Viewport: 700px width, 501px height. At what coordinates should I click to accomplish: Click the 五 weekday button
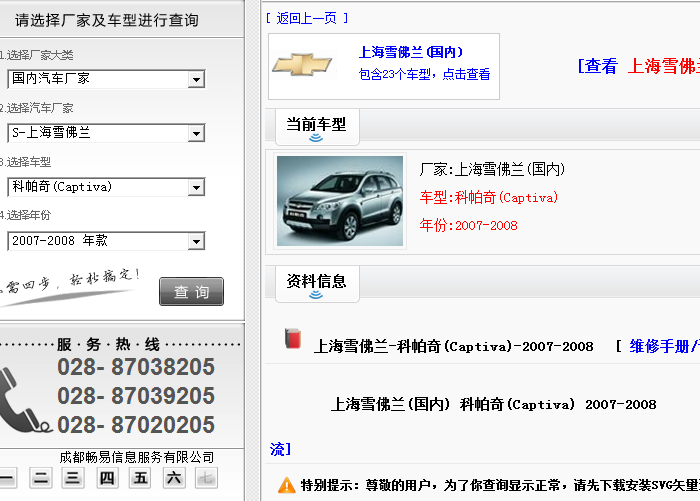pos(140,478)
